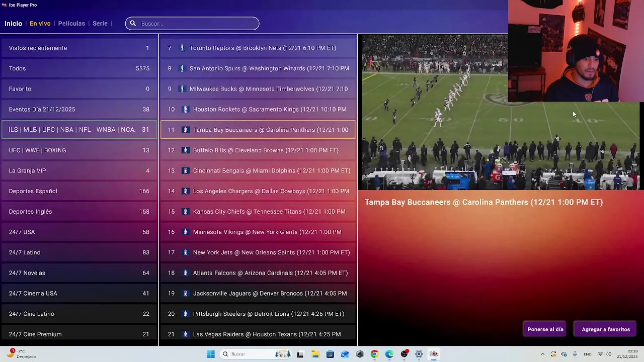Play Atlanta Falcons @ Arizona Cardinals
The height and width of the screenshot is (362, 644).
(x=258, y=273)
